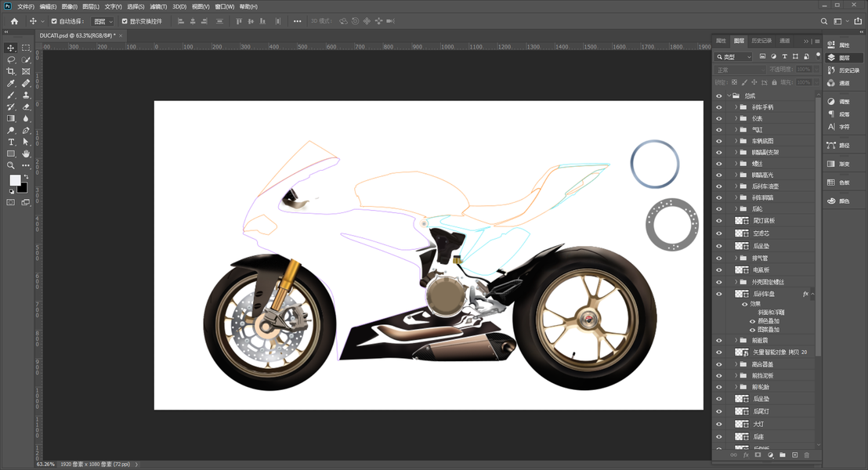This screenshot has height=470, width=868.
Task: Hide the 气缸 group layer
Action: click(719, 129)
